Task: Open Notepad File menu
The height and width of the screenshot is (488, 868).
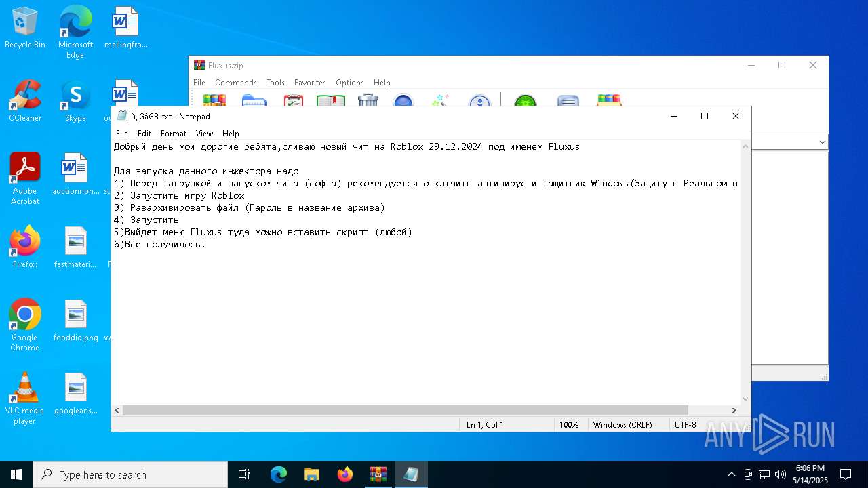Action: pos(122,134)
